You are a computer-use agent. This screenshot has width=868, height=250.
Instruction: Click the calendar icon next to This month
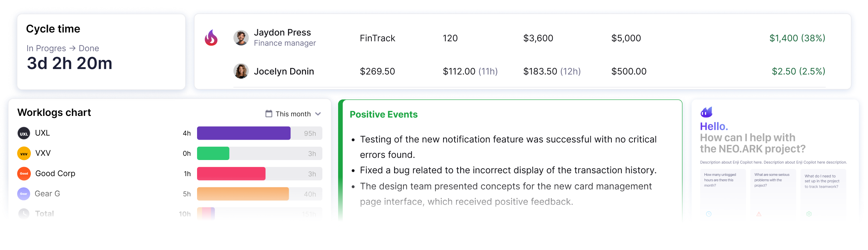tap(269, 114)
